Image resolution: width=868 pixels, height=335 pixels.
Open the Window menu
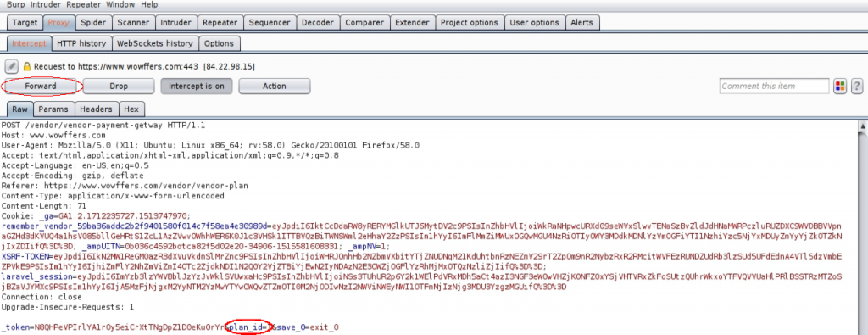pyautogui.click(x=120, y=4)
